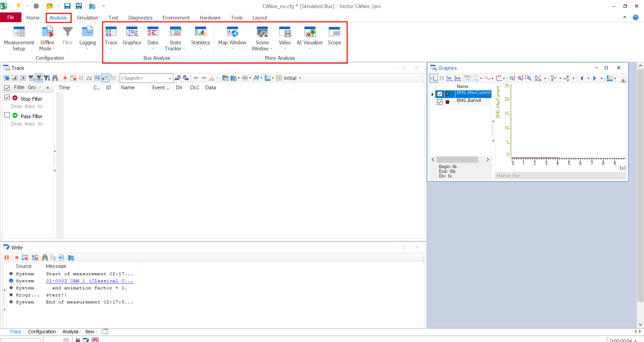Click the fit-all axes icon in Graphics toolbar
The image size is (644, 342).
tap(538, 78)
